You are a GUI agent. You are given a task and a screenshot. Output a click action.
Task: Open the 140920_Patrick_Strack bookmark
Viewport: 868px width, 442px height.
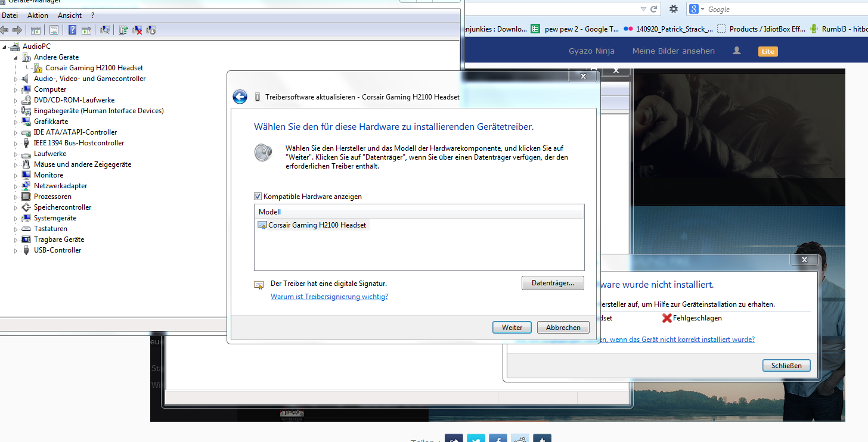pyautogui.click(x=668, y=29)
